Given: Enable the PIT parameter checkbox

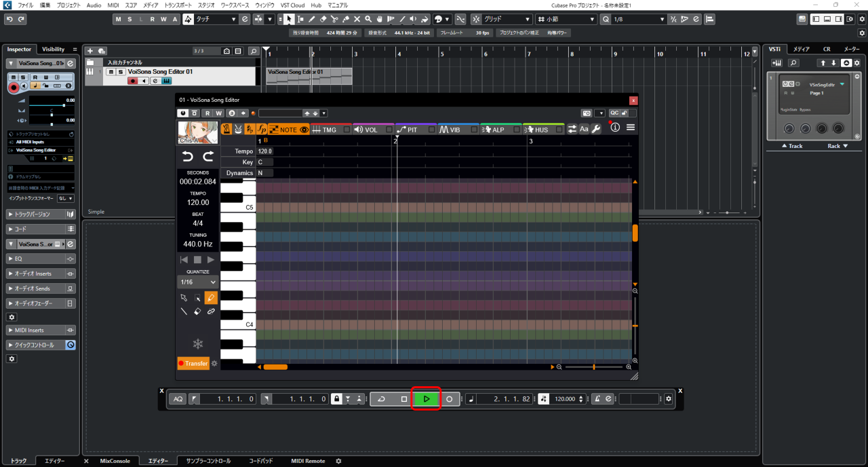Looking at the screenshot, I should pos(432,130).
